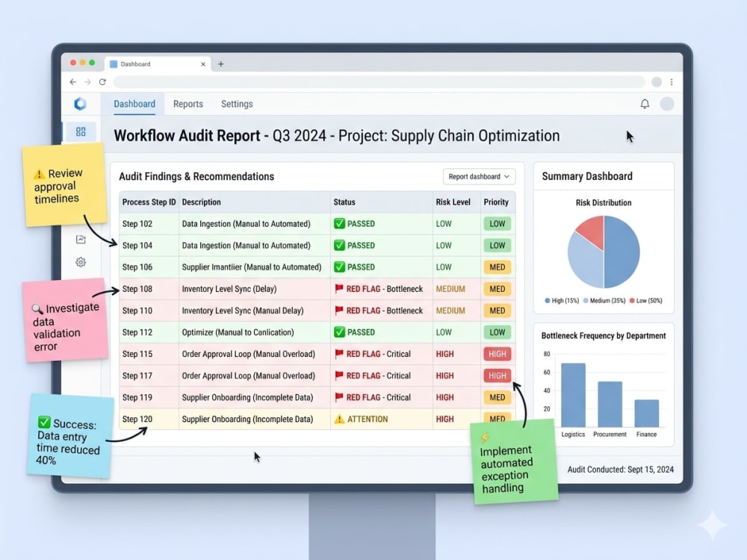The image size is (747, 560).
Task: Open the gear settings sidebar icon
Action: coord(81,262)
